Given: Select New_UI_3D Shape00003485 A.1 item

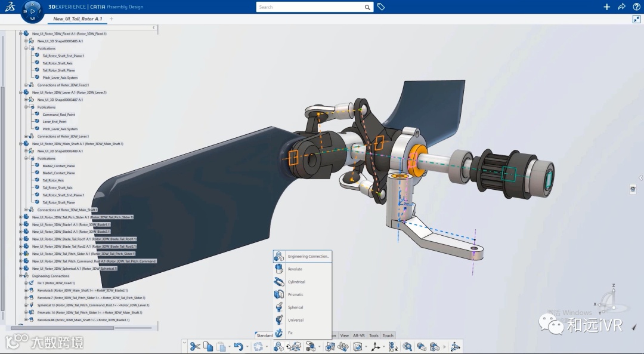Looking at the screenshot, I should (x=60, y=41).
